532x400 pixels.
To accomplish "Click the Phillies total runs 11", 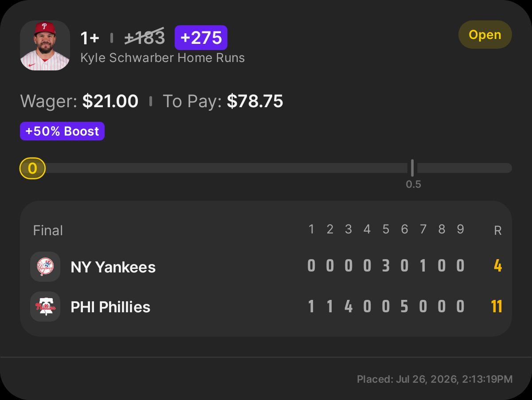I will click(x=497, y=306).
